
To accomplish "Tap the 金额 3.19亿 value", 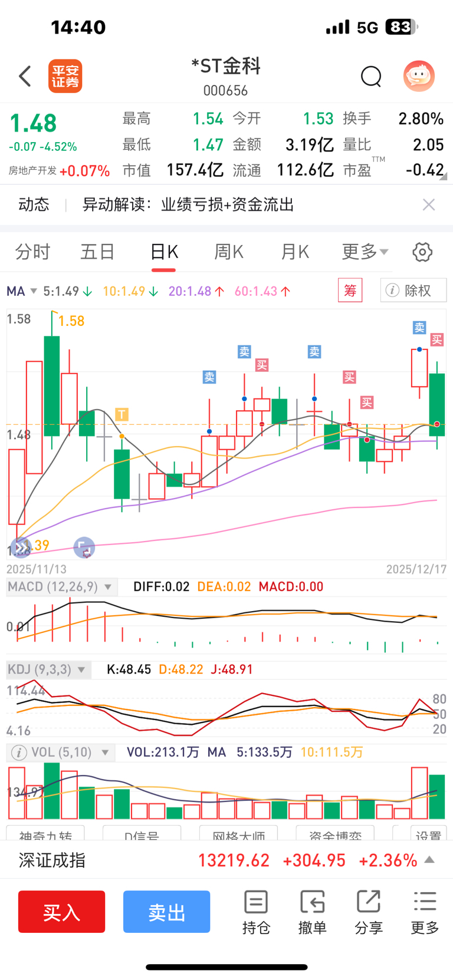I will (x=310, y=144).
